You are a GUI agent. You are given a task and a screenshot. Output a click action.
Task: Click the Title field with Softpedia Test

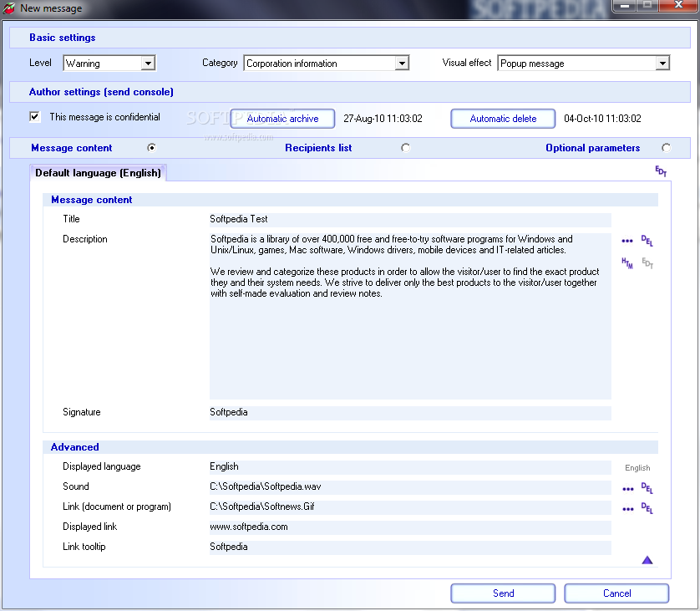pyautogui.click(x=410, y=219)
